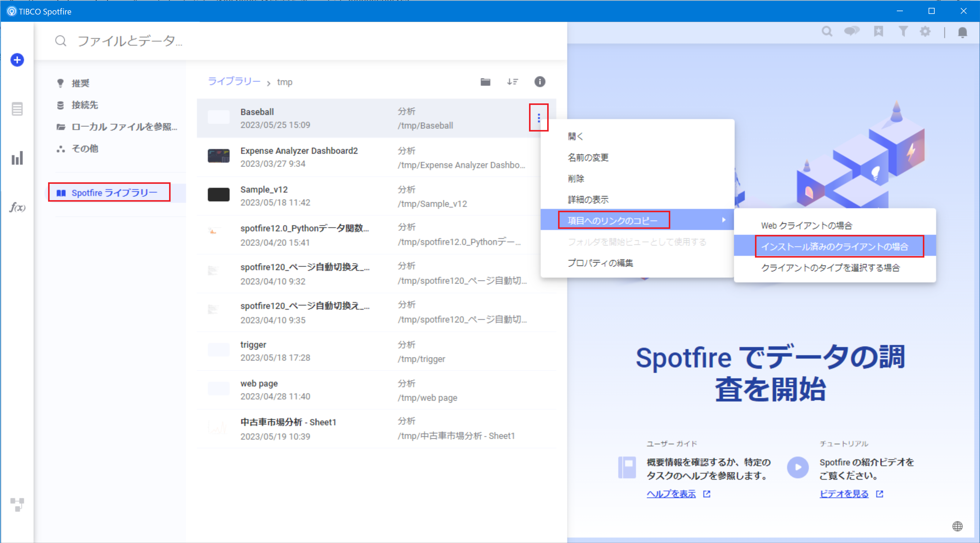Viewport: 980px width, 543px height.
Task: Select the Expense Analyzer Dashboard2 row
Action: (376, 157)
